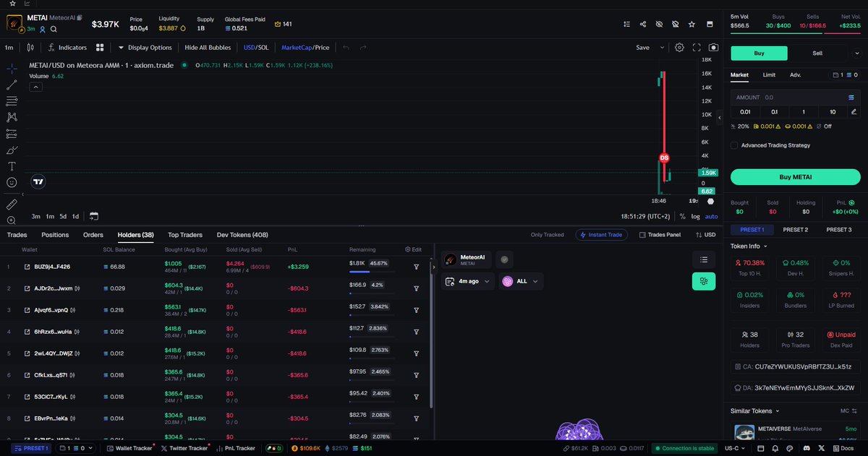The height and width of the screenshot is (456, 868).
Task: Hide token with crossed-eye icon
Action: pos(659,24)
